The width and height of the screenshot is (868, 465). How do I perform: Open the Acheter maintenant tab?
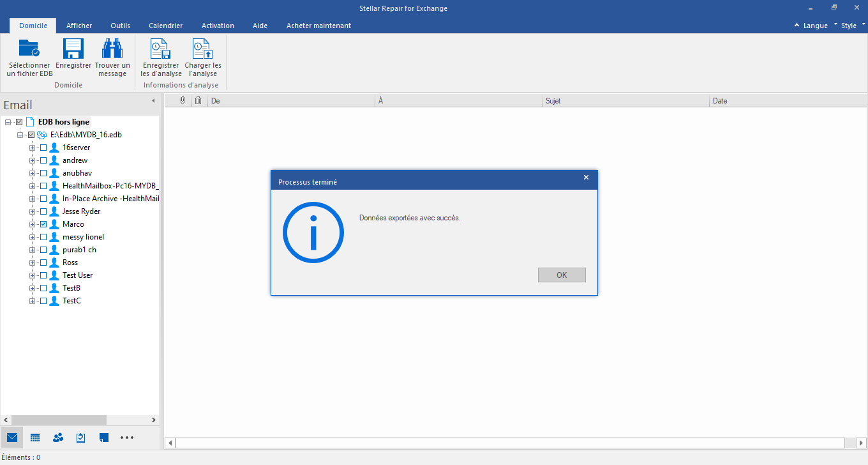(318, 26)
